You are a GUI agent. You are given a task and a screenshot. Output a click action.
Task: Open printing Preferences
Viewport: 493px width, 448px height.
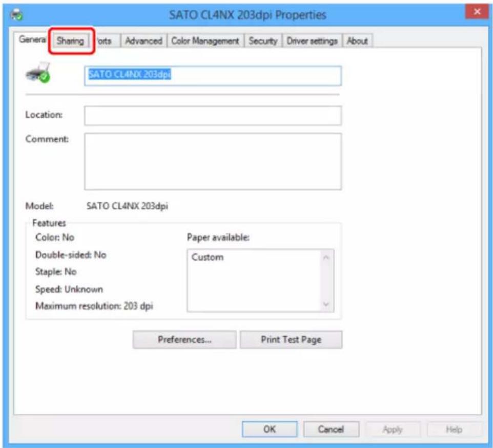coord(184,339)
